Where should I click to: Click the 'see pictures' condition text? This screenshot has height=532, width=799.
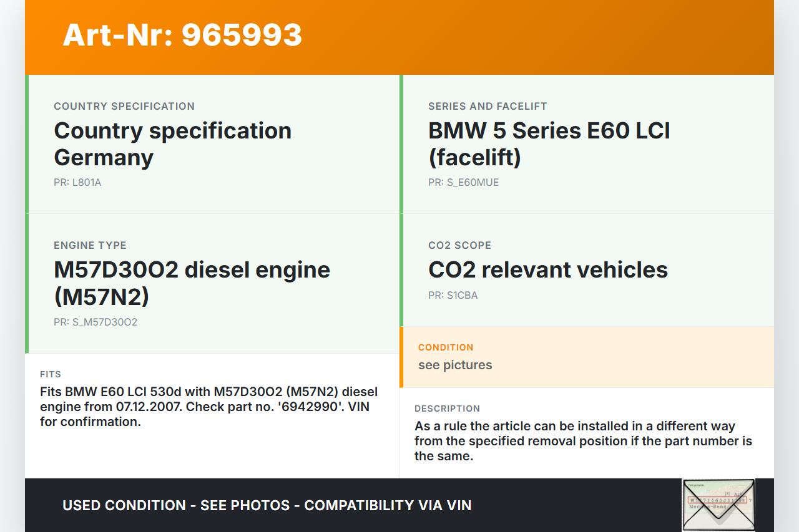455,365
